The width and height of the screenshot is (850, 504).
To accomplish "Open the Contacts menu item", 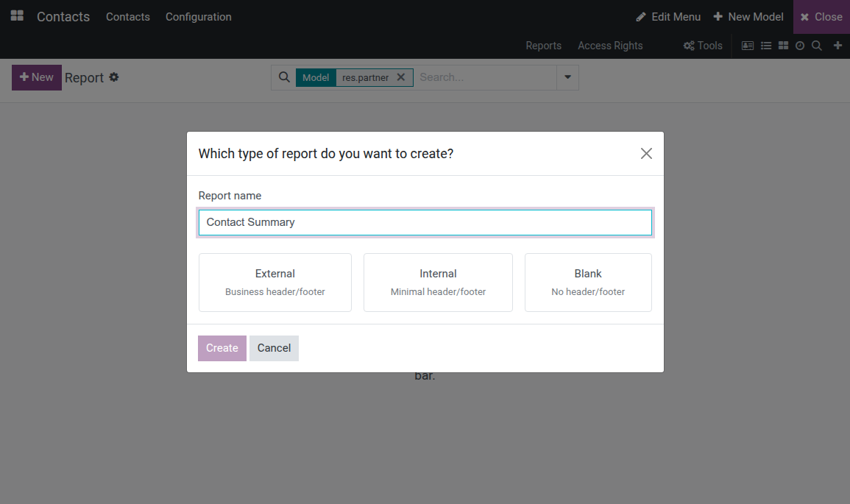I will 128,17.
